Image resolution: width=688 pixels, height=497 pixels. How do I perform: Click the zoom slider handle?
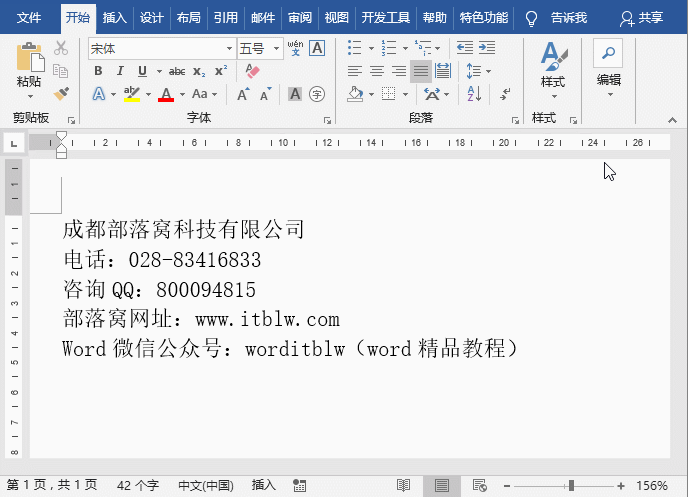pos(571,486)
